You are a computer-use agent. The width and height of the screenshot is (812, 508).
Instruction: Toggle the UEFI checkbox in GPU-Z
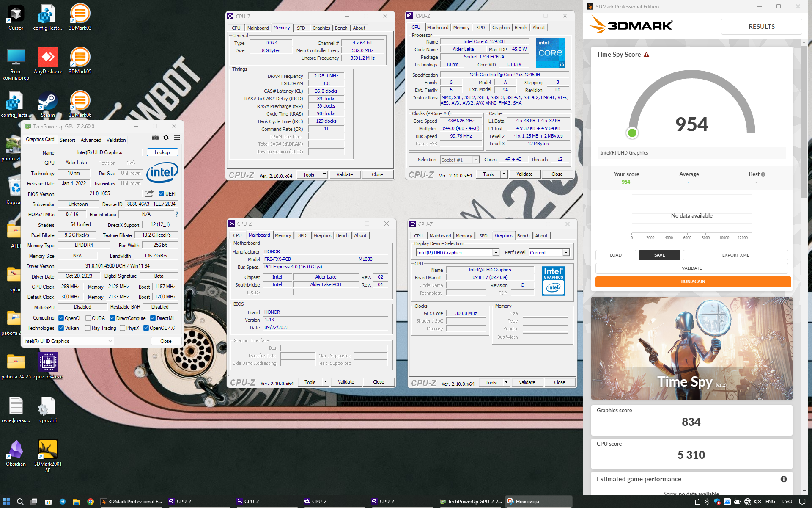point(161,194)
